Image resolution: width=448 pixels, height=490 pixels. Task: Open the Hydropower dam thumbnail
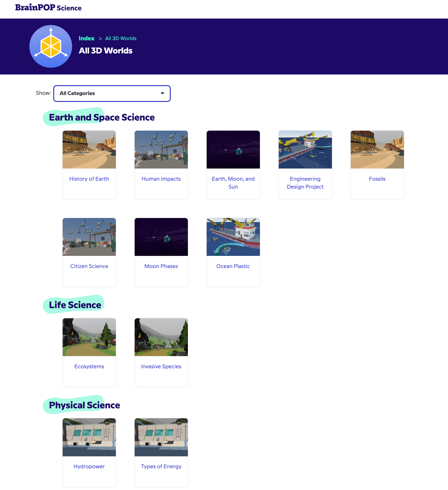pyautogui.click(x=89, y=437)
